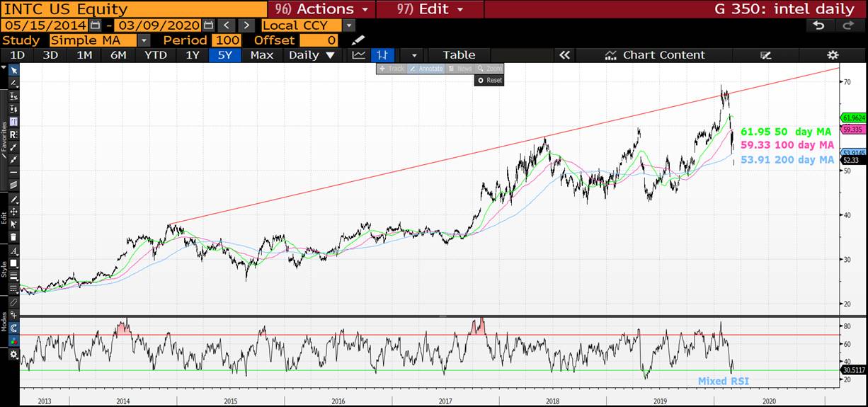Select the 5Y time range
The image size is (868, 407).
coord(224,55)
